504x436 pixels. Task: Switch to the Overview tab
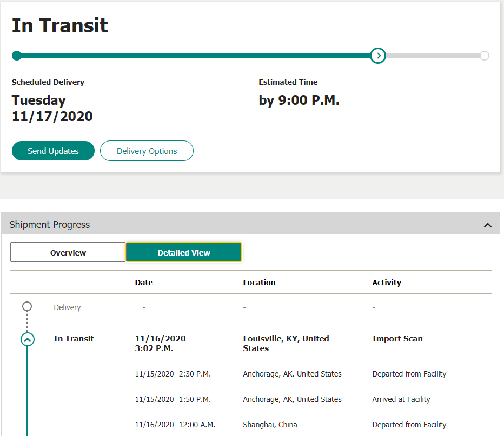pos(68,252)
